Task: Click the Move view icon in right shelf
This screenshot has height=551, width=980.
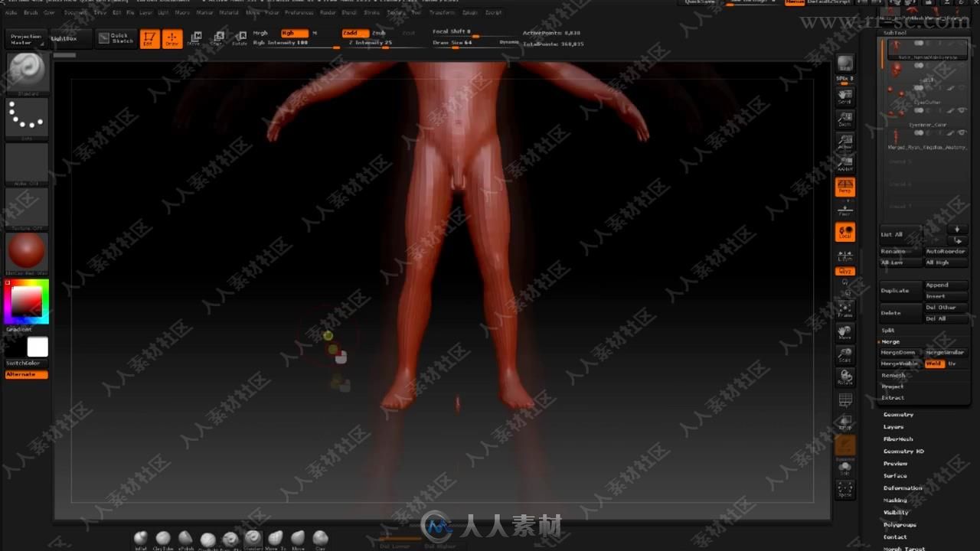Action: click(x=845, y=331)
